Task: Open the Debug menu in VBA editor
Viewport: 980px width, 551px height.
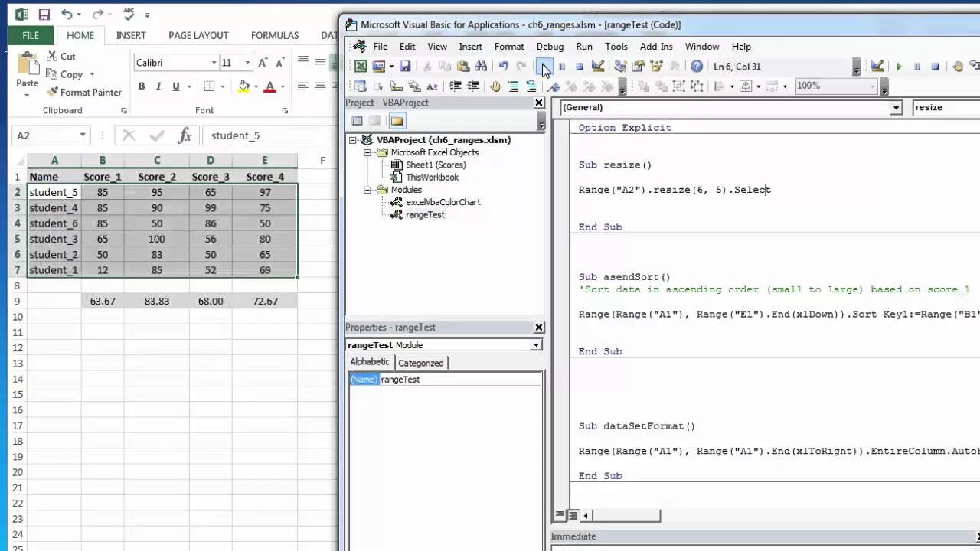Action: point(550,47)
